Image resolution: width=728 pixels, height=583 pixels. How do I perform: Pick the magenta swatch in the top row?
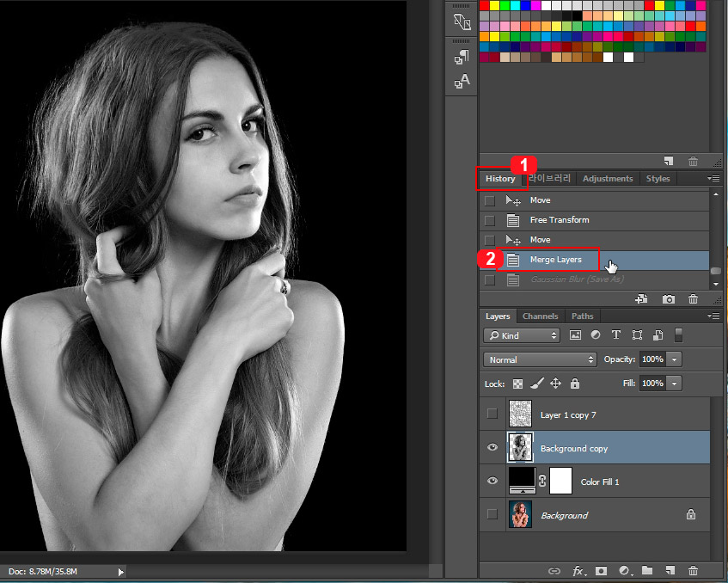[x=535, y=5]
